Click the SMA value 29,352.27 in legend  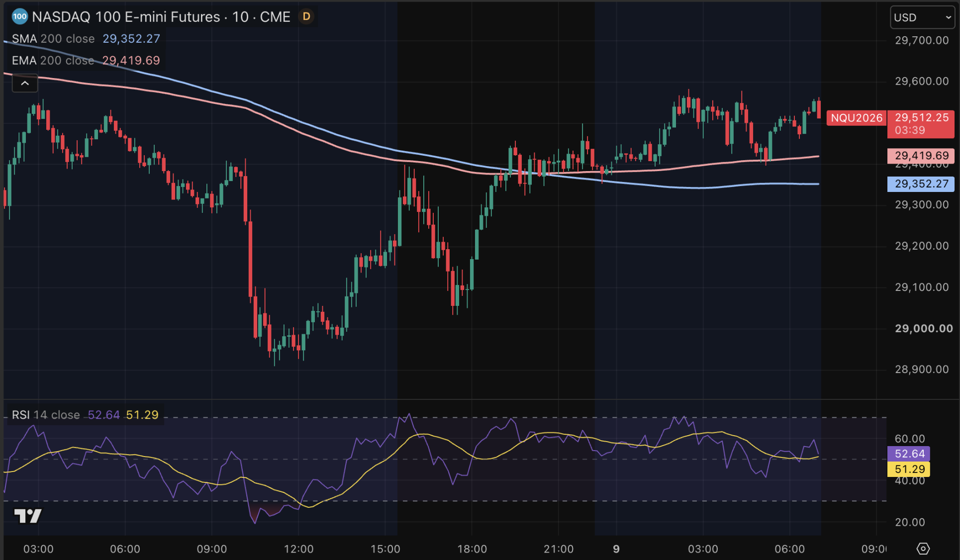[131, 39]
